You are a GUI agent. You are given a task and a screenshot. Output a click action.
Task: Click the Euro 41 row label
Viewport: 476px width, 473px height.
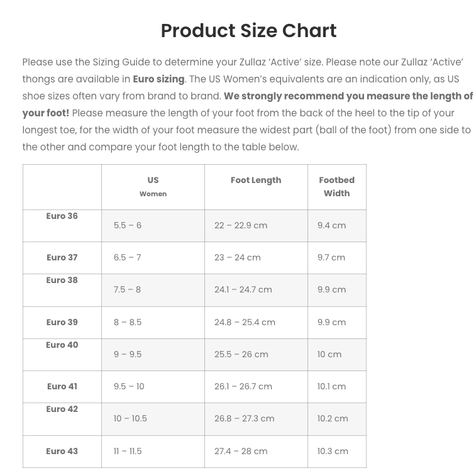click(x=62, y=387)
